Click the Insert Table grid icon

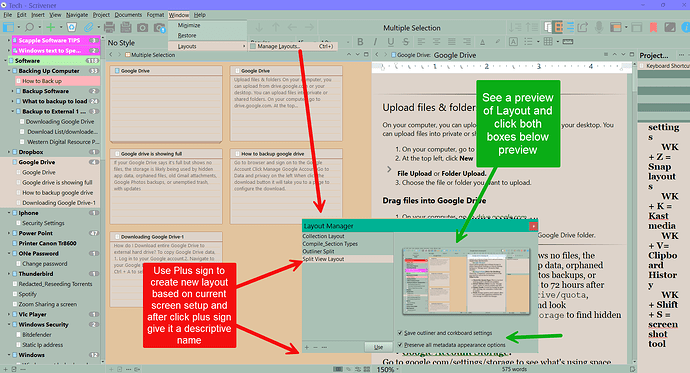pos(548,42)
